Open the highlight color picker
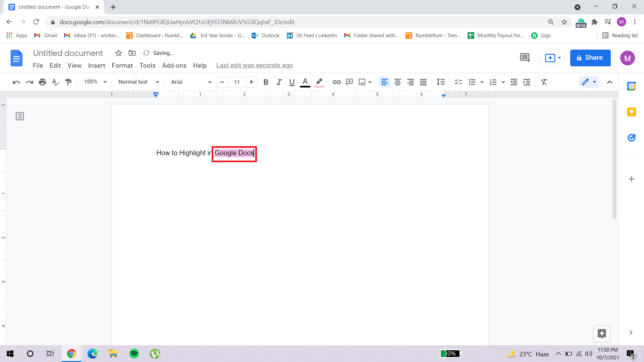This screenshot has height=362, width=644. [x=319, y=82]
